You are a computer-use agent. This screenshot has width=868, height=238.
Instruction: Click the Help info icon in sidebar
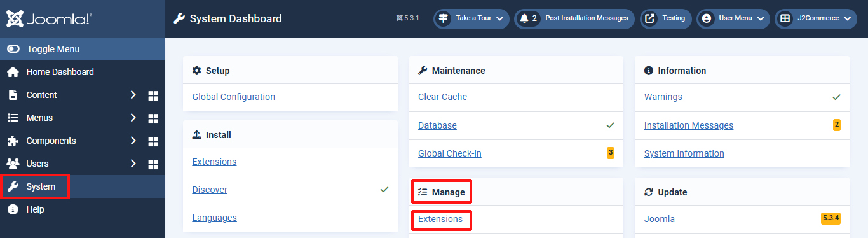(x=13, y=209)
